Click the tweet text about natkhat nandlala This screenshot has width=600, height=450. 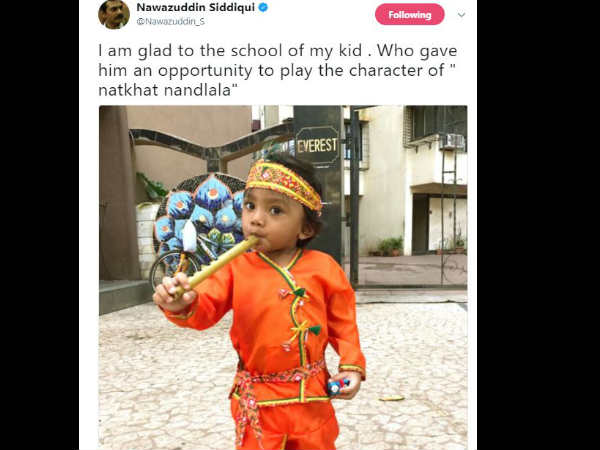coord(278,70)
